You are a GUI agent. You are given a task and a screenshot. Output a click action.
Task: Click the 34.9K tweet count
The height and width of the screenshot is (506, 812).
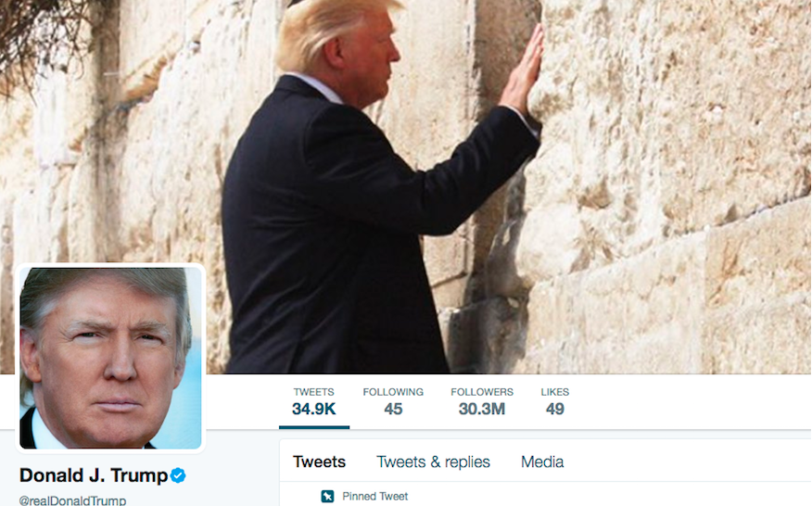(314, 409)
